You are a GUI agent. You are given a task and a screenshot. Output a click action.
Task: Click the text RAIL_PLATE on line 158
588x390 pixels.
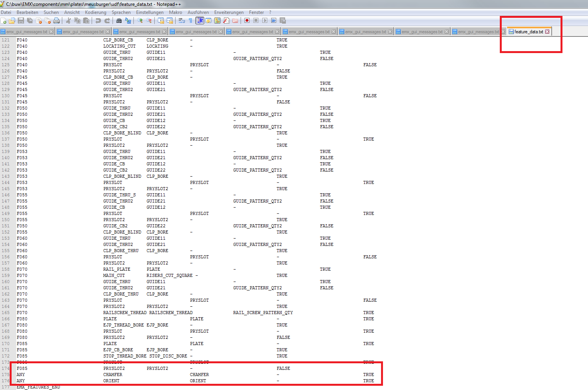point(117,269)
